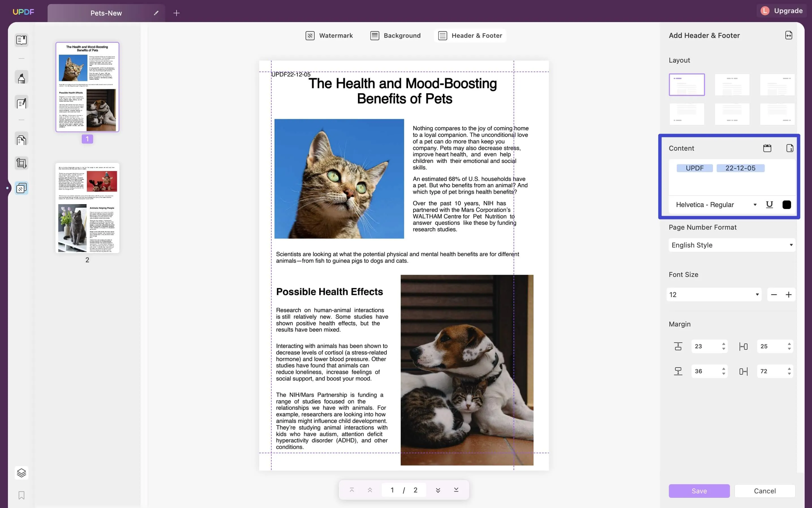The width and height of the screenshot is (812, 508).
Task: Click the save header footer as template icon
Action: (789, 35)
